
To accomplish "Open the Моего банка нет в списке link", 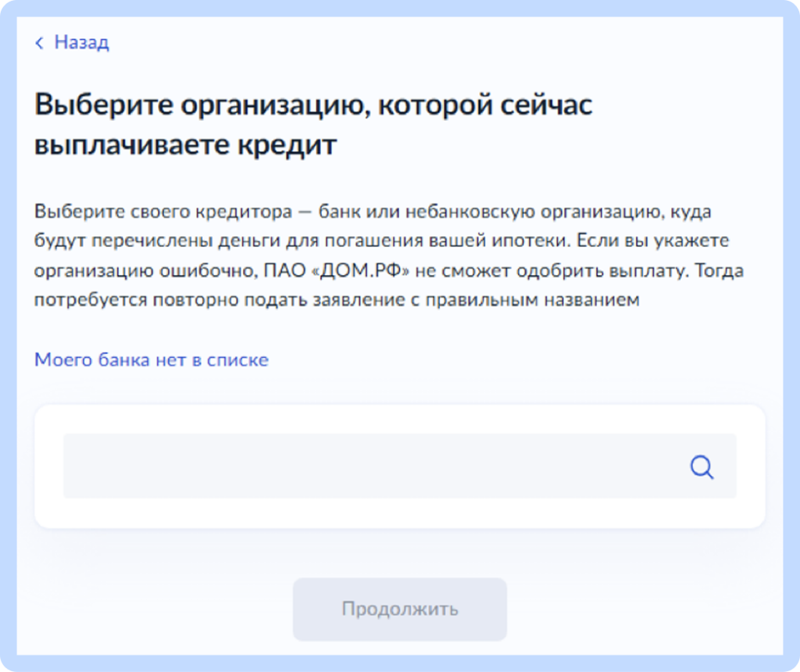I will coord(151,359).
